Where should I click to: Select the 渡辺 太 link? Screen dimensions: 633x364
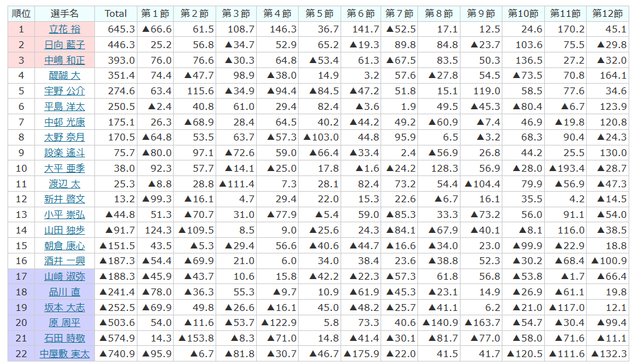click(x=64, y=184)
